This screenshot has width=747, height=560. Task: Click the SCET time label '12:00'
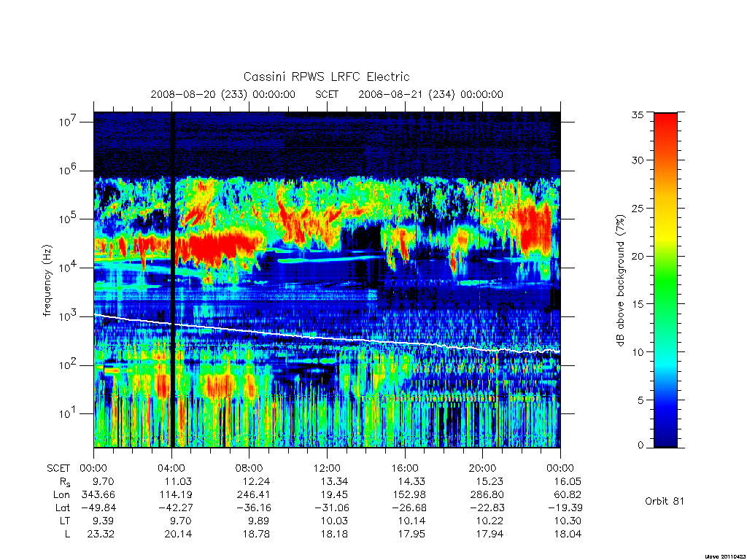327,468
